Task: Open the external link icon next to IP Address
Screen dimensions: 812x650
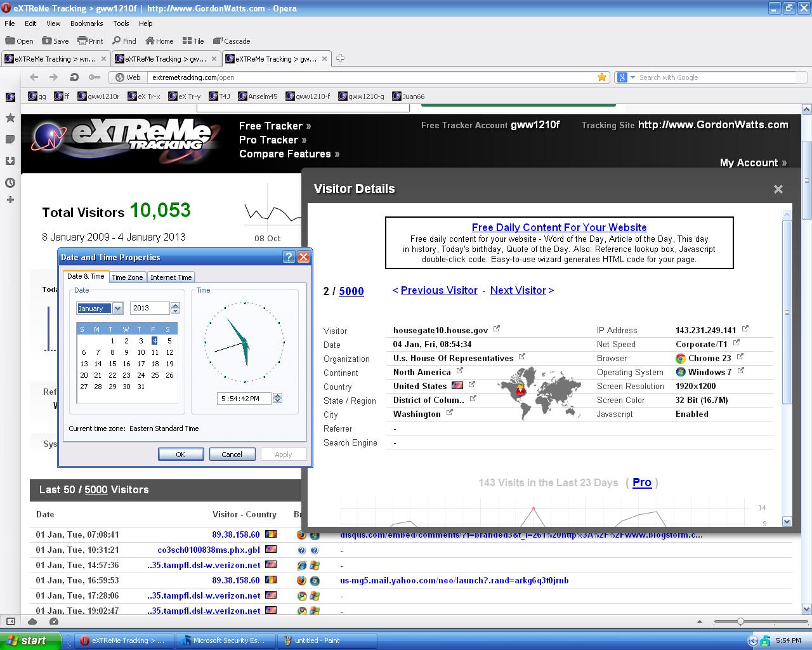Action: [x=745, y=329]
